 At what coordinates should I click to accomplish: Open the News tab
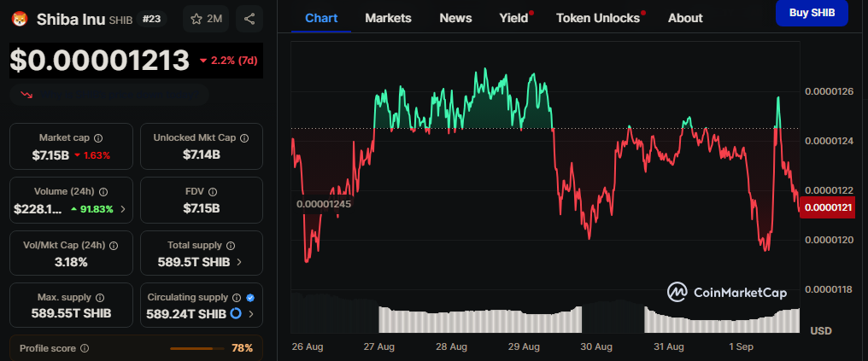click(455, 18)
